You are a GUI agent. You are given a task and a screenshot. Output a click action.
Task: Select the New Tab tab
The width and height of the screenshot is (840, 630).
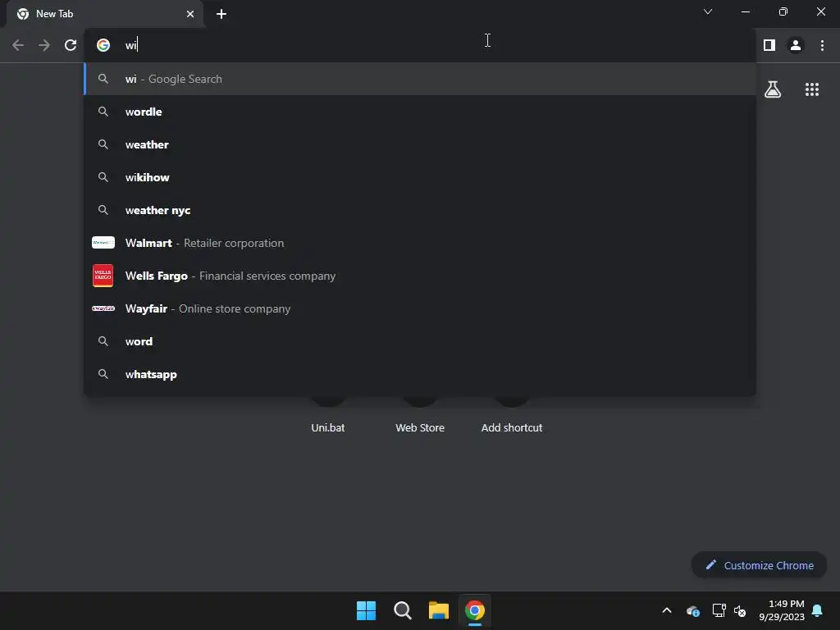(105, 14)
